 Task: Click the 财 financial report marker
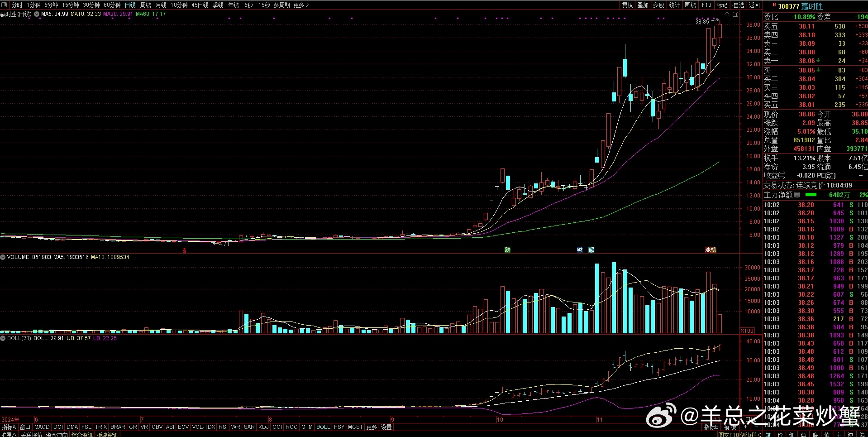580,250
